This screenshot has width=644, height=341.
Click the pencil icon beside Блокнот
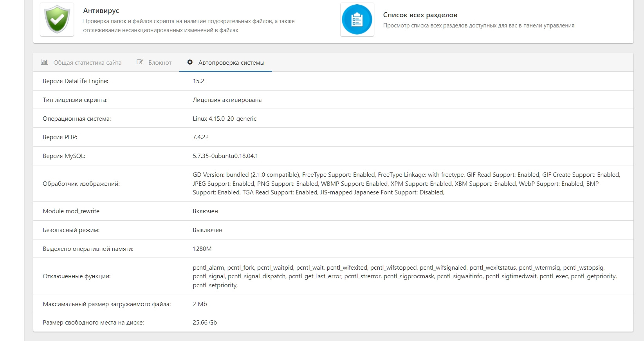click(x=139, y=62)
